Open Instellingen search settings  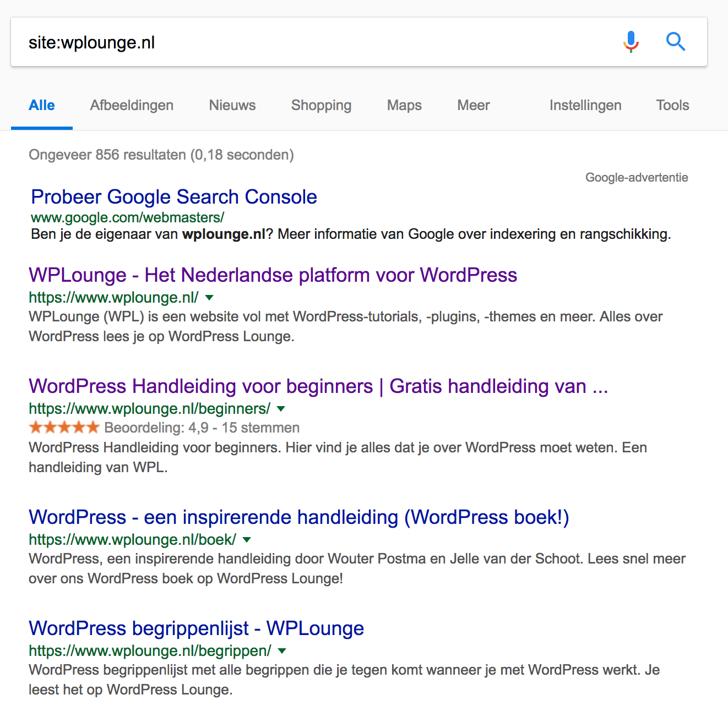coord(585,105)
